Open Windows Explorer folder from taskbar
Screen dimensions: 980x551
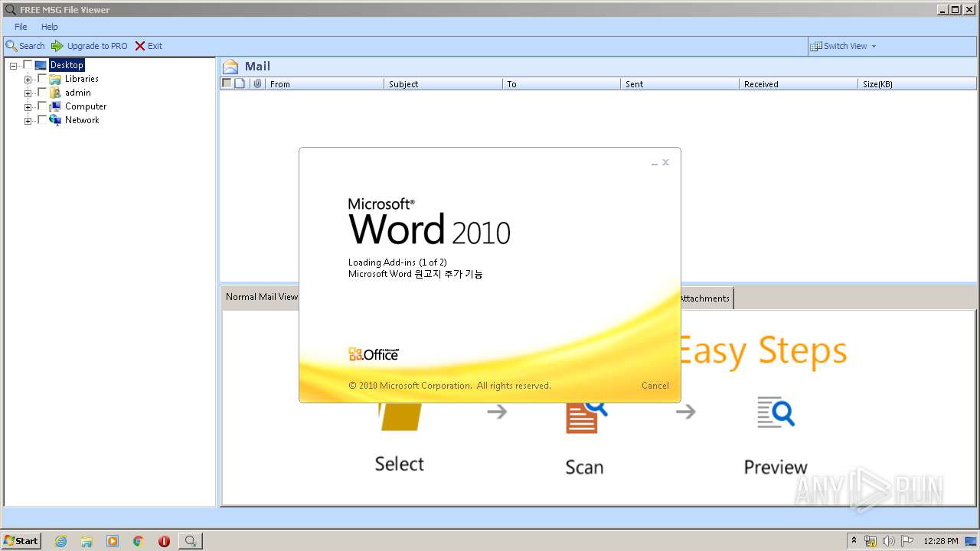(x=87, y=541)
